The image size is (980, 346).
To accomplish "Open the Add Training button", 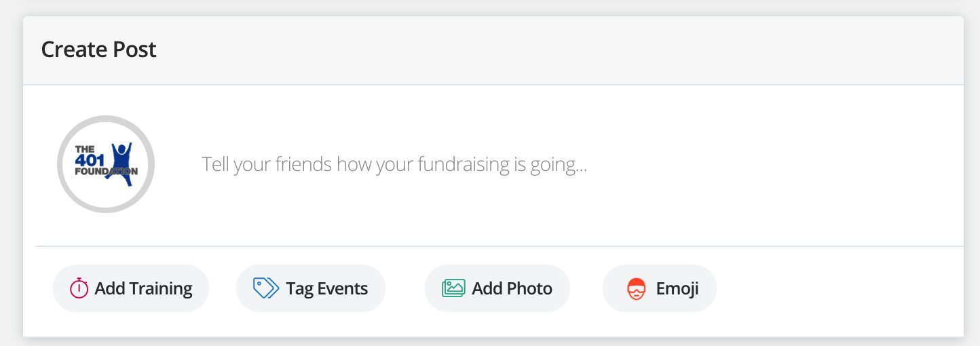I will click(x=131, y=288).
